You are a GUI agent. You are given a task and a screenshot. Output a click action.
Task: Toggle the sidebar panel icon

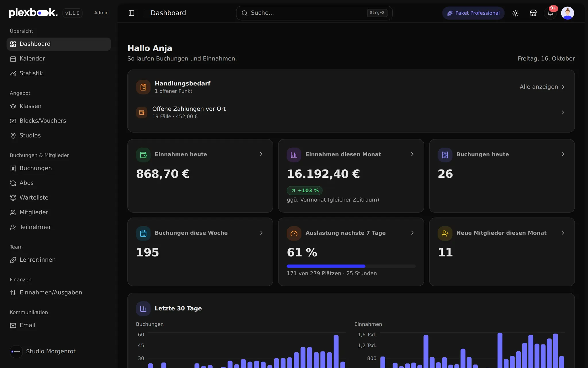(131, 13)
